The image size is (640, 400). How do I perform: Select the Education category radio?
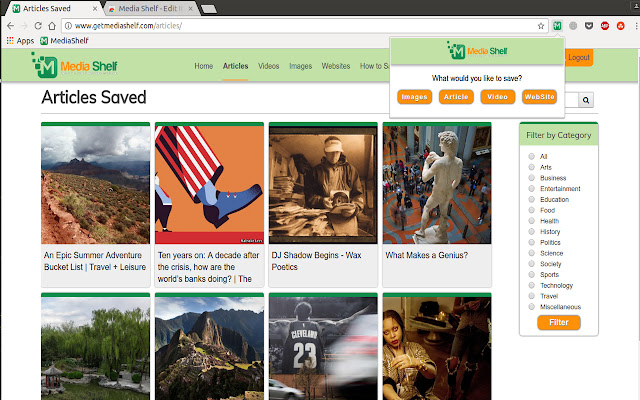[x=531, y=199]
